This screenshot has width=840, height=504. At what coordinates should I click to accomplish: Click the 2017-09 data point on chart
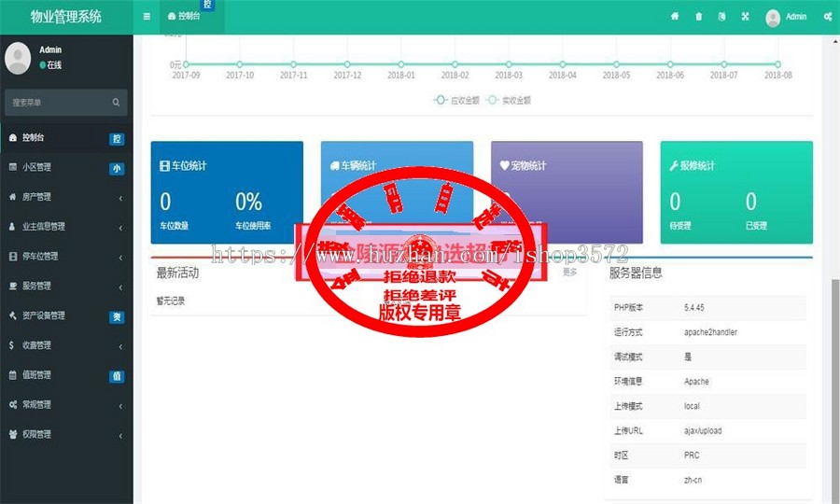tap(186, 64)
